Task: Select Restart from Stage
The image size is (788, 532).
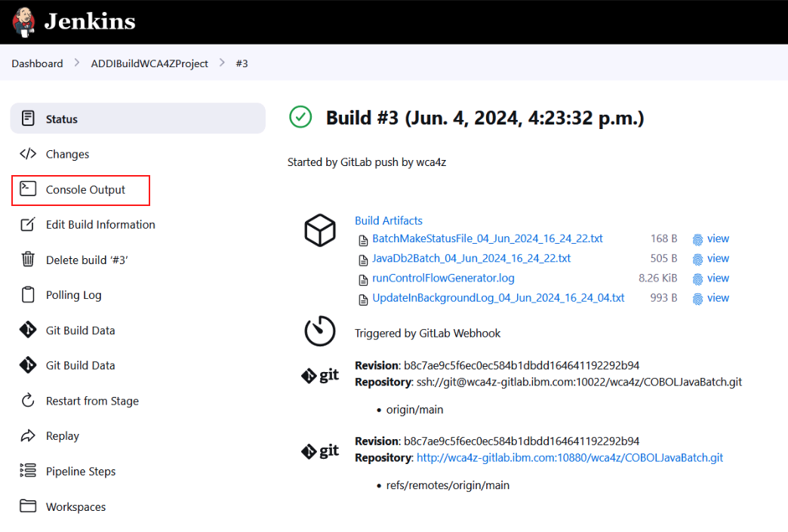Action: pos(93,401)
